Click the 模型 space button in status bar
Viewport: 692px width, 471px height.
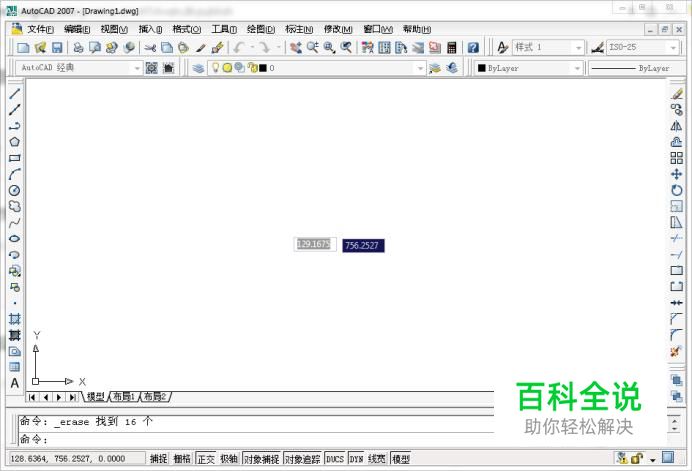click(401, 459)
